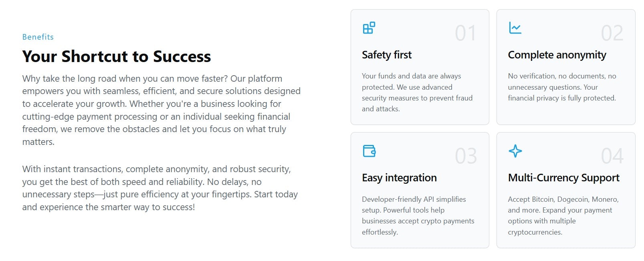Click the sparkle star icon above Multi-Currency Support

point(515,151)
